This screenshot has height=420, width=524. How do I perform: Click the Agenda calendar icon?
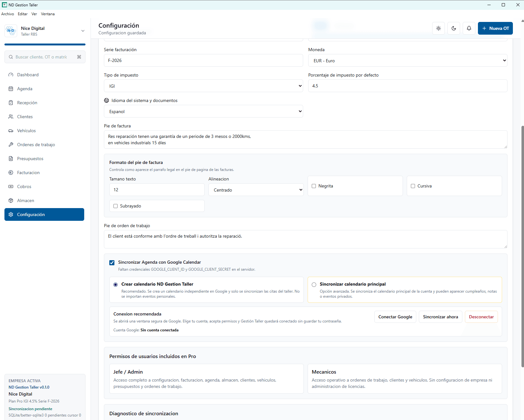pyautogui.click(x=11, y=89)
